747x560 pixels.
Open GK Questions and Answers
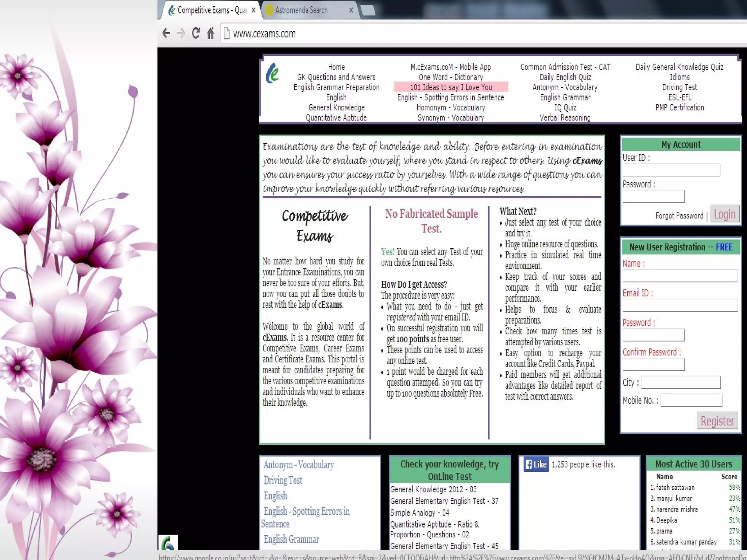[x=336, y=77]
